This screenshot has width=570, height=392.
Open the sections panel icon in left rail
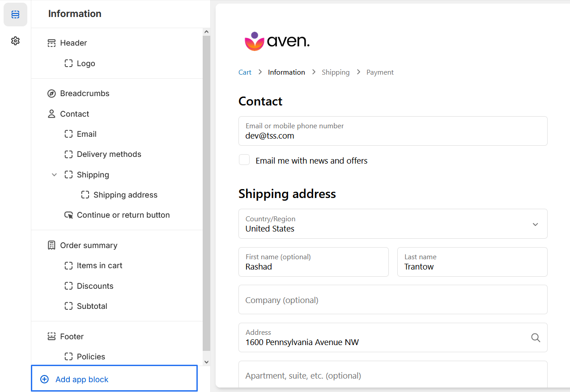tap(15, 15)
